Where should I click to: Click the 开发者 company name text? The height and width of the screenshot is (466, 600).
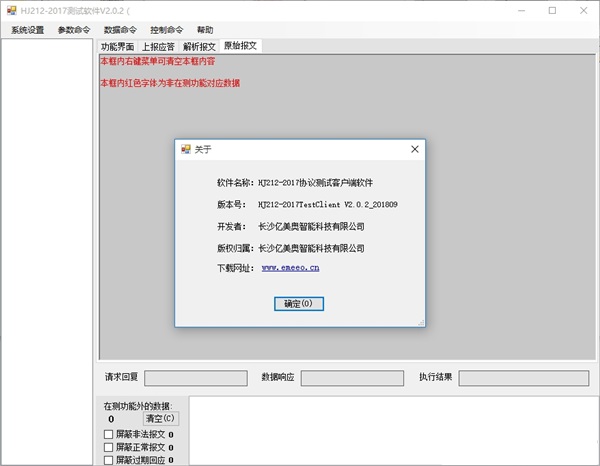point(311,226)
